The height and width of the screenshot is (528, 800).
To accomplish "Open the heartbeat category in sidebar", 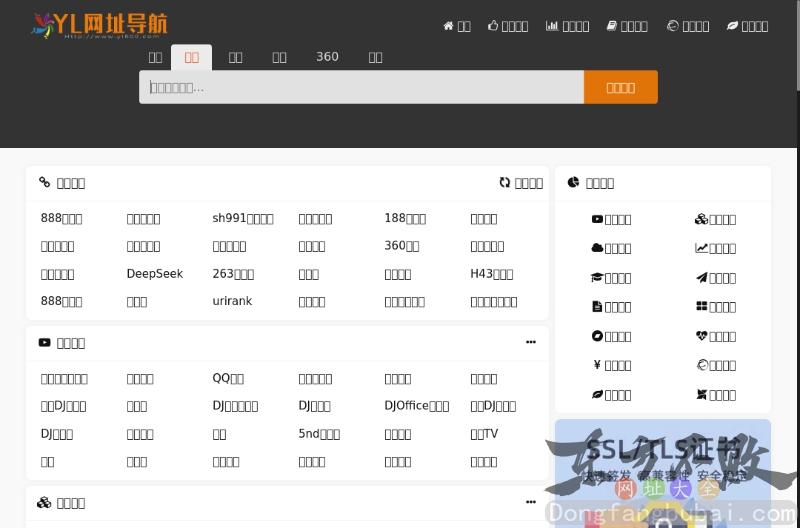I will [715, 336].
